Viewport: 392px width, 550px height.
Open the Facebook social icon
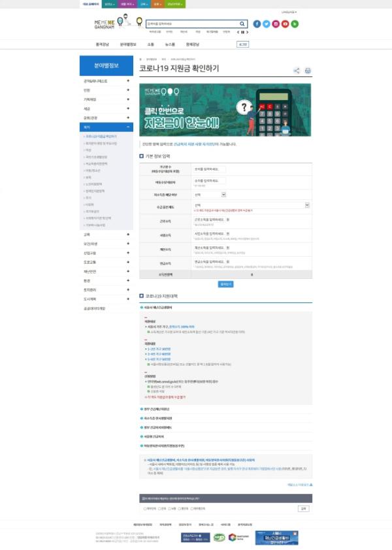(x=257, y=24)
